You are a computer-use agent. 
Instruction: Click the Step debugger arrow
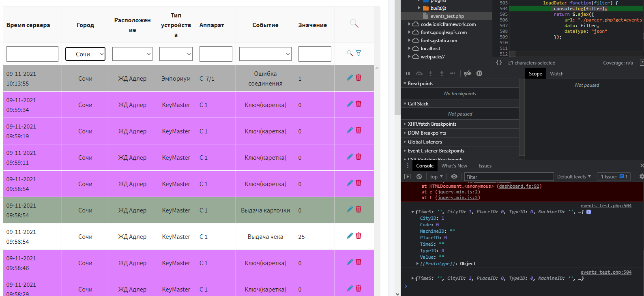453,73
